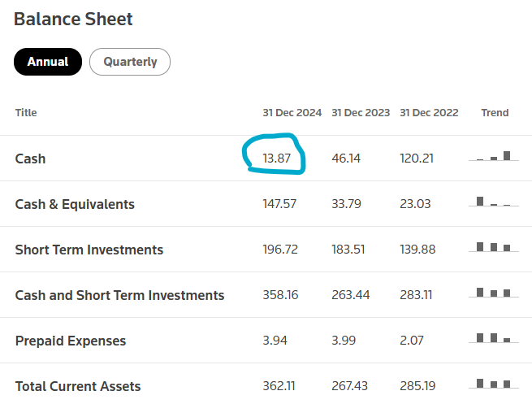Click the Prepaid Expenses trend sparkline
The image size is (532, 404).
click(494, 339)
